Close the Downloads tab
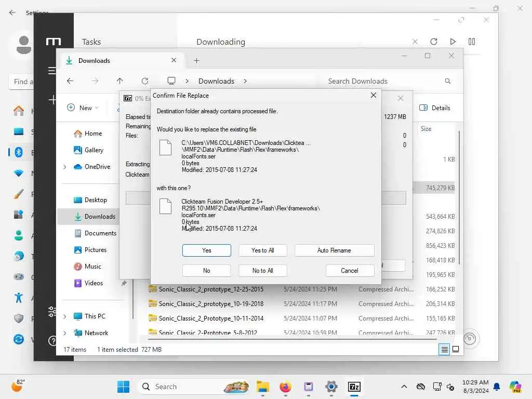 (174, 60)
